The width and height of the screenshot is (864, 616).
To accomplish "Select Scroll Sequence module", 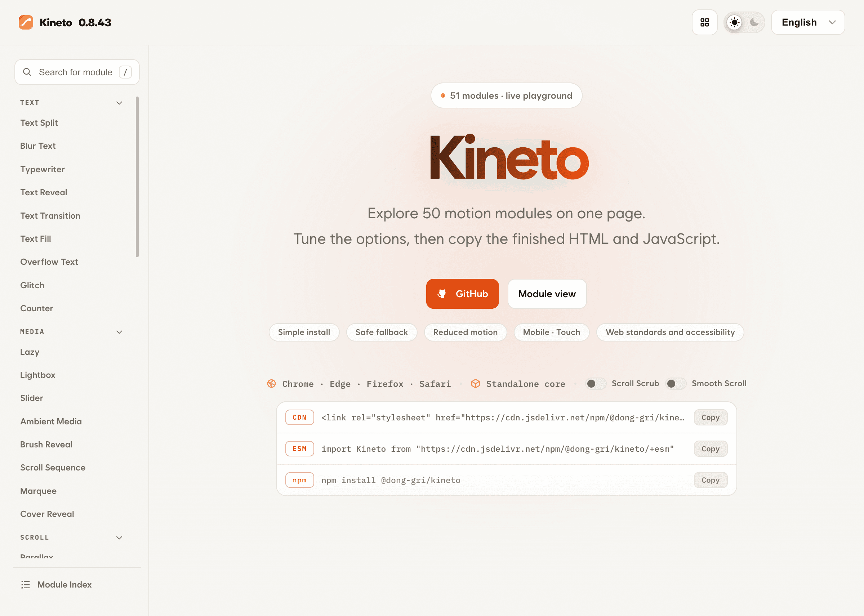I will click(x=53, y=468).
